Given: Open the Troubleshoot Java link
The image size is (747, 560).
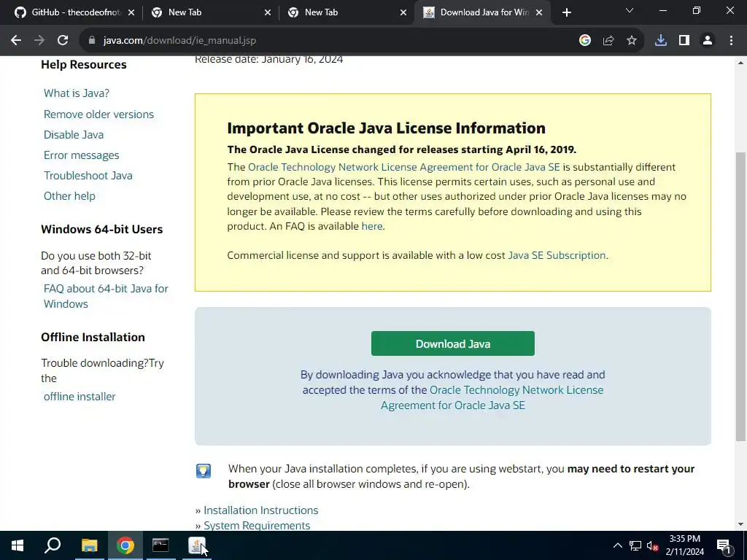Looking at the screenshot, I should (x=88, y=176).
